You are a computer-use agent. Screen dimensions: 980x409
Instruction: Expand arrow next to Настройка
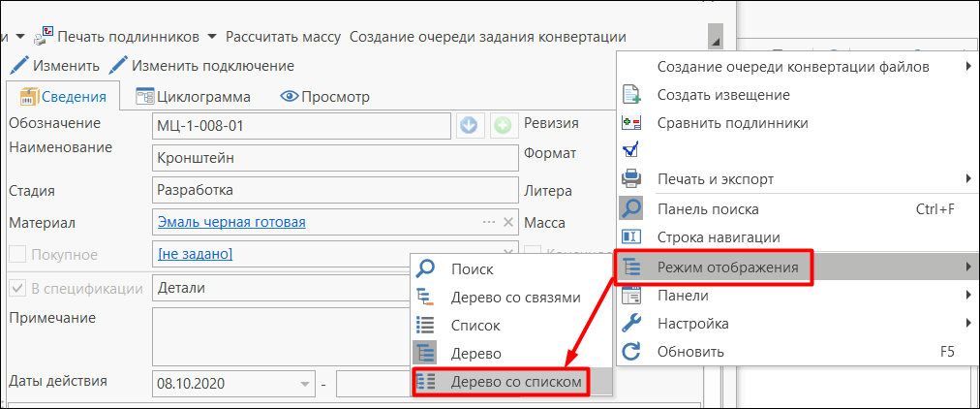pyautogui.click(x=968, y=324)
